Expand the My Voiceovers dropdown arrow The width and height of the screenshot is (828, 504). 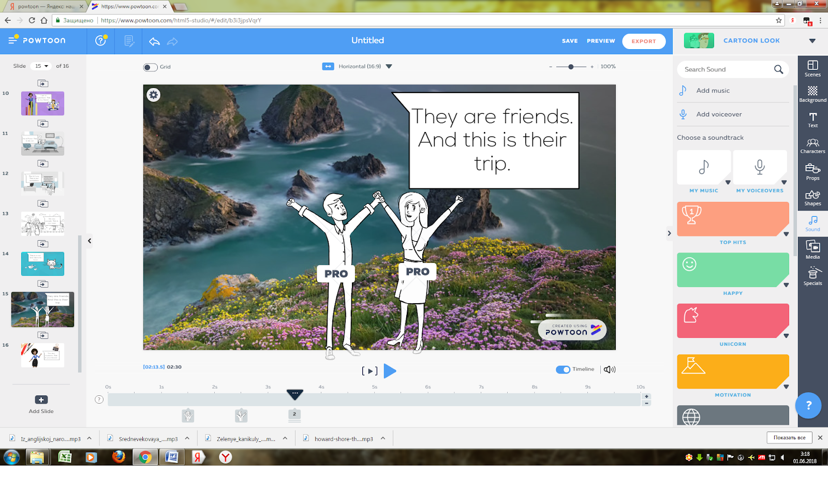pos(784,182)
